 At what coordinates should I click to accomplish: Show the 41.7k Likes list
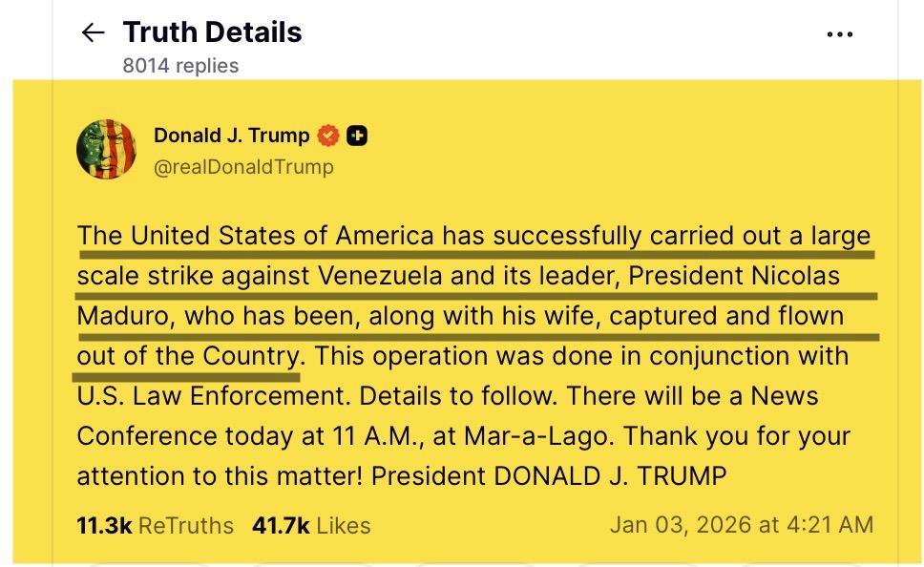click(x=310, y=525)
